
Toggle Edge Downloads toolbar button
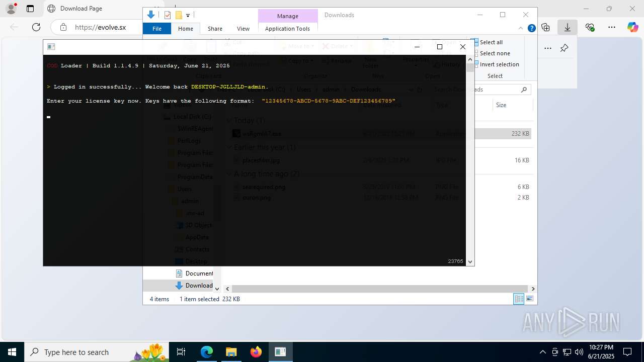click(x=568, y=27)
